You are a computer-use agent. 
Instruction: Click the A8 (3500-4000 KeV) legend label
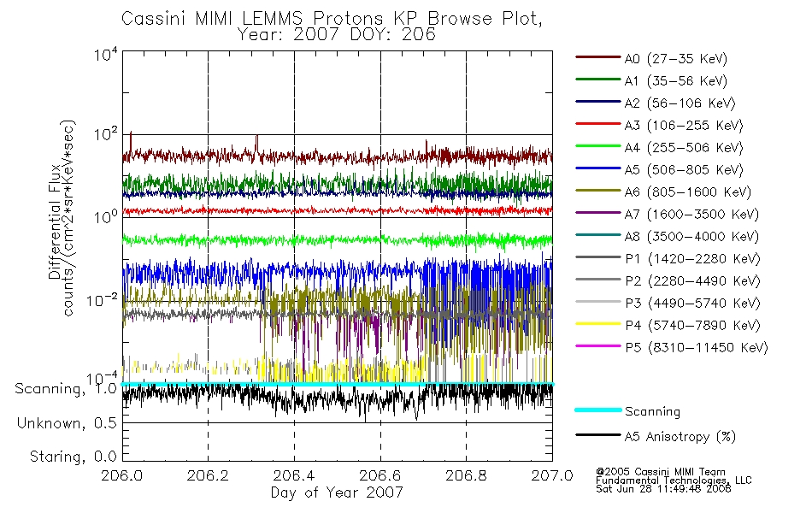click(x=691, y=236)
